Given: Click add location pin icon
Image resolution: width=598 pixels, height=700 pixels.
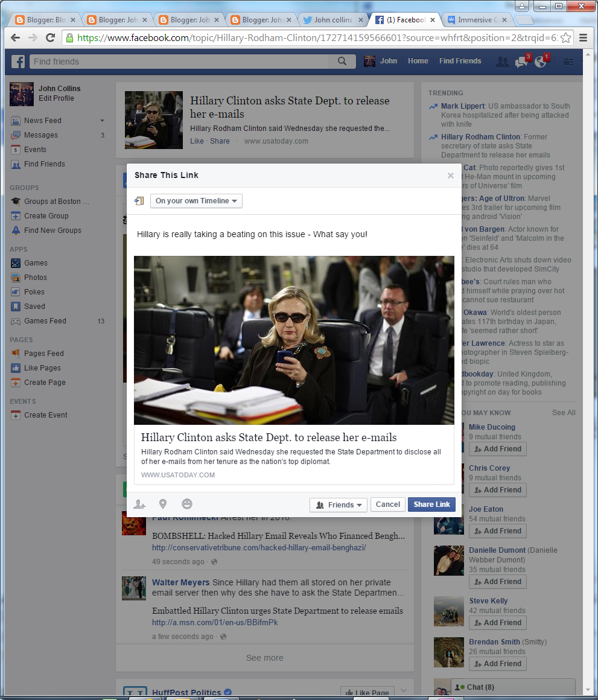Looking at the screenshot, I should [163, 504].
